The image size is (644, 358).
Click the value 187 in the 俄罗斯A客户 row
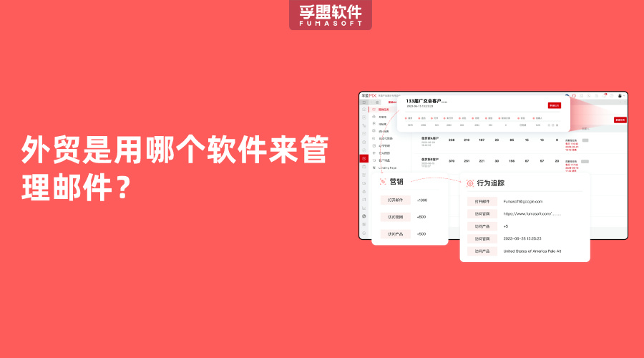click(482, 140)
